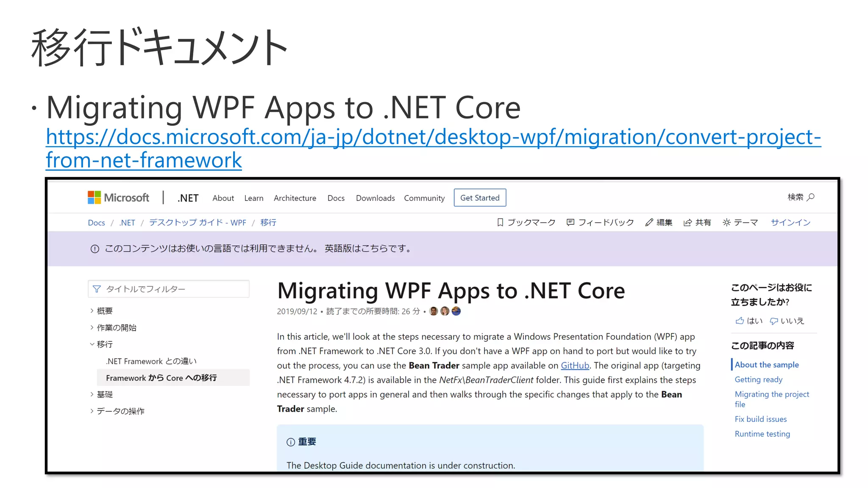
Task: Open the docs.microsoft.com migration URL link
Action: click(x=433, y=148)
